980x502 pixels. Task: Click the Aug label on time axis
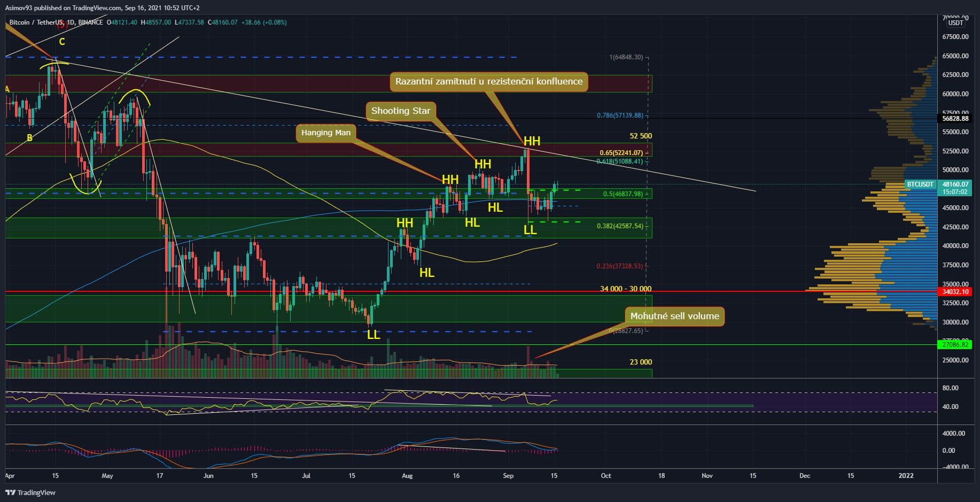tap(407, 475)
